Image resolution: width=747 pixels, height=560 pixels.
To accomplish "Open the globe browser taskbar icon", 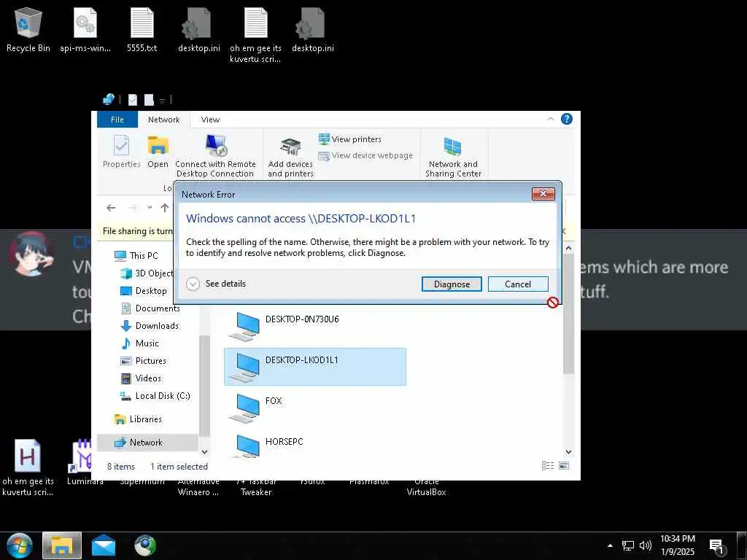I will (x=145, y=545).
